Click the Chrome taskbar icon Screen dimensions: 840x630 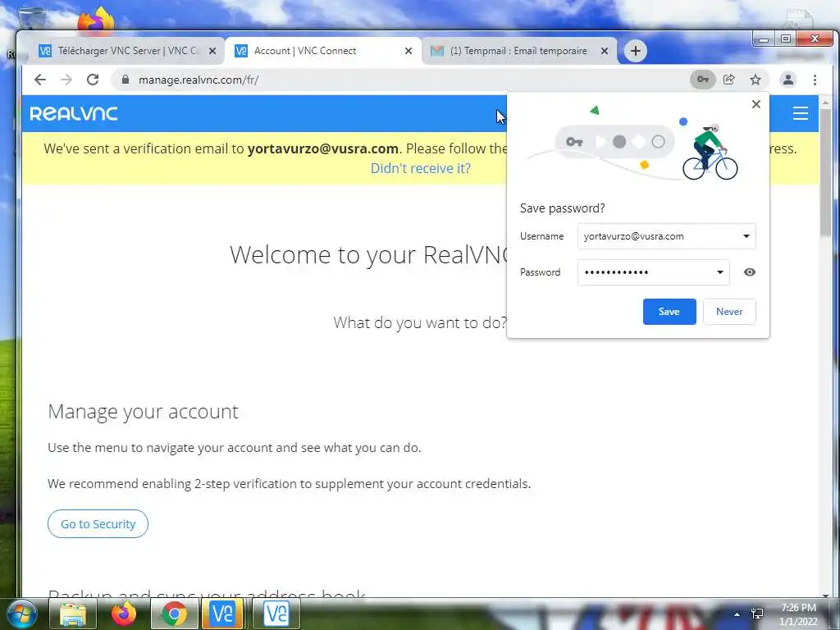click(174, 614)
